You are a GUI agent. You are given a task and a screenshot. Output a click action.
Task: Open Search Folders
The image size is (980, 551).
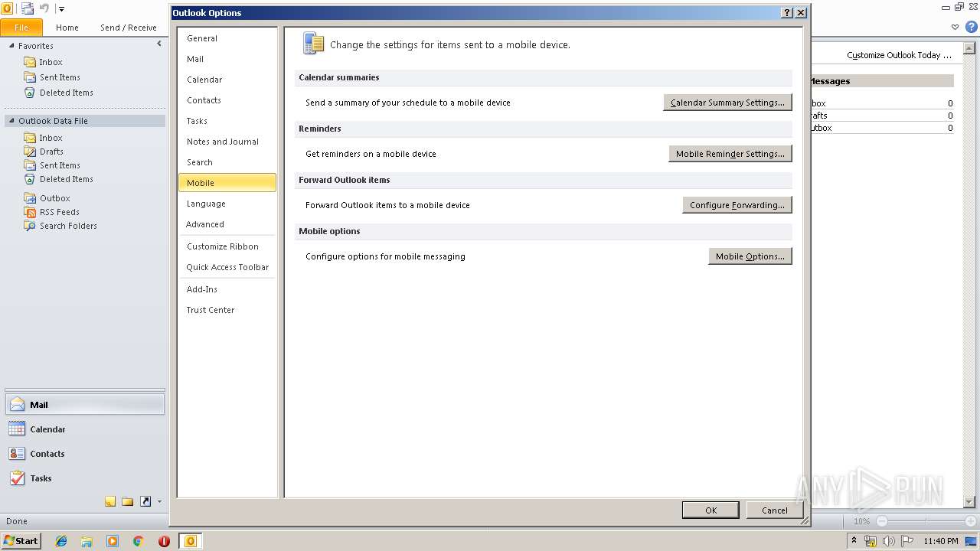[68, 226]
